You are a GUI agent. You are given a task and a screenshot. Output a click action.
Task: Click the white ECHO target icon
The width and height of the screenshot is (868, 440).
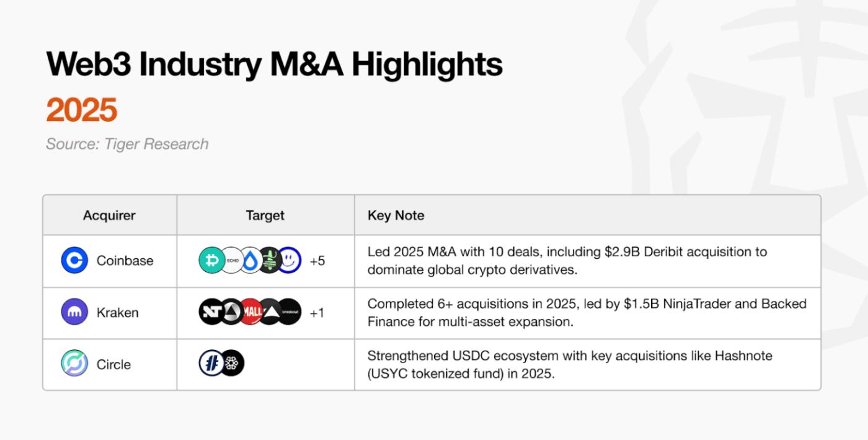[x=232, y=261]
